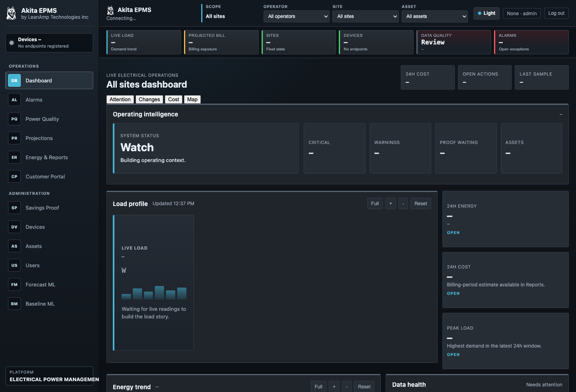The width and height of the screenshot is (576, 392).
Task: Reset the Load profile chart
Action: (421, 204)
